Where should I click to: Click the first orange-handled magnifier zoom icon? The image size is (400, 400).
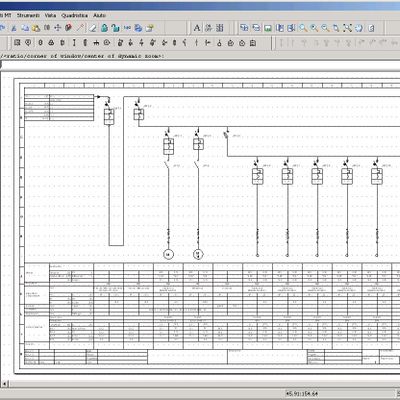point(303,28)
